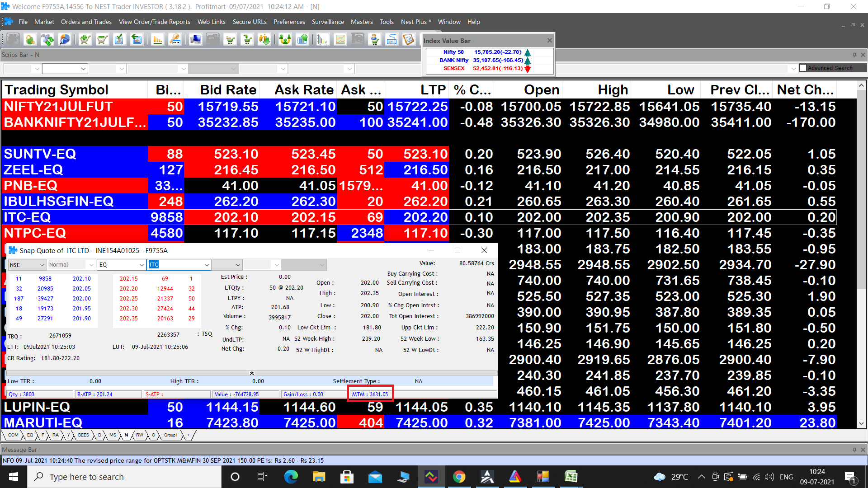The height and width of the screenshot is (488, 868).
Task: Select the MARUTI-EQ row symbol
Action: [x=75, y=423]
